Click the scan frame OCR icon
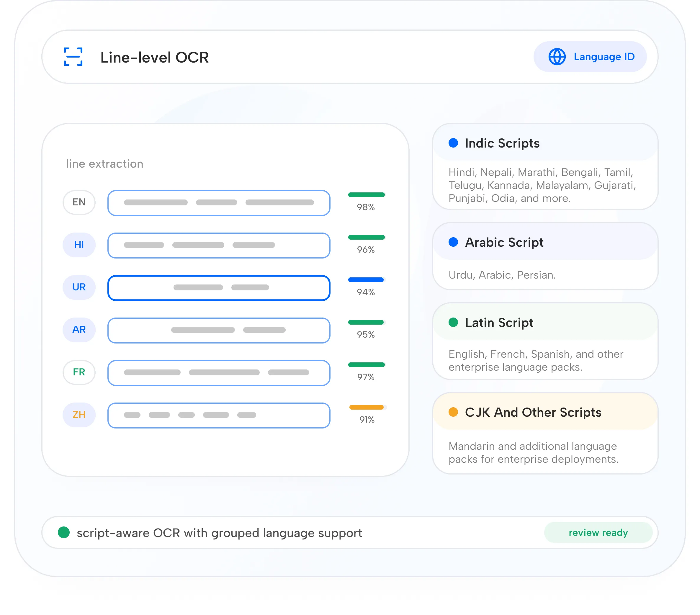The image size is (700, 615). (x=73, y=57)
